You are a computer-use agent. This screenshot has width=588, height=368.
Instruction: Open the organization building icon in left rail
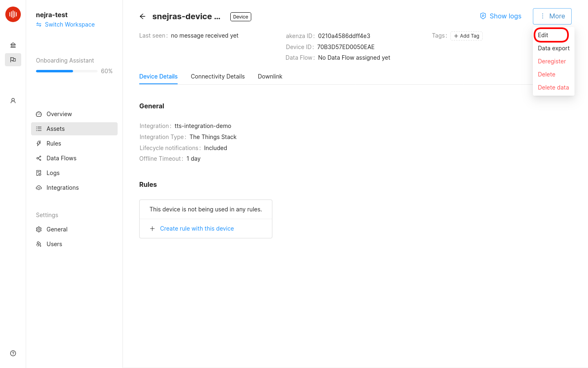(x=13, y=45)
